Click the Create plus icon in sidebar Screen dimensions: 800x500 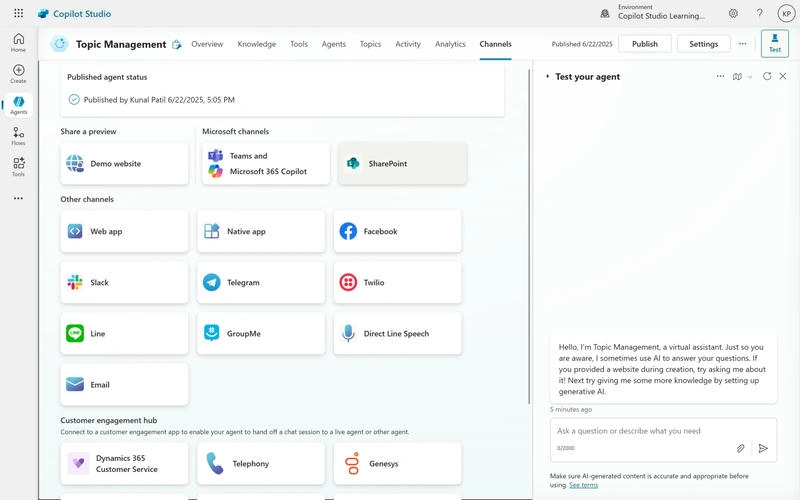(x=18, y=73)
